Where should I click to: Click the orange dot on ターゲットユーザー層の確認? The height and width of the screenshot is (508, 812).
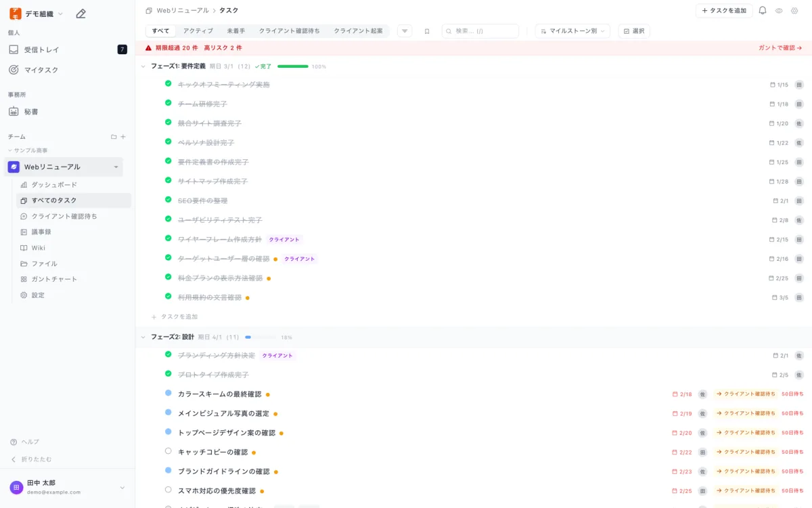(275, 259)
